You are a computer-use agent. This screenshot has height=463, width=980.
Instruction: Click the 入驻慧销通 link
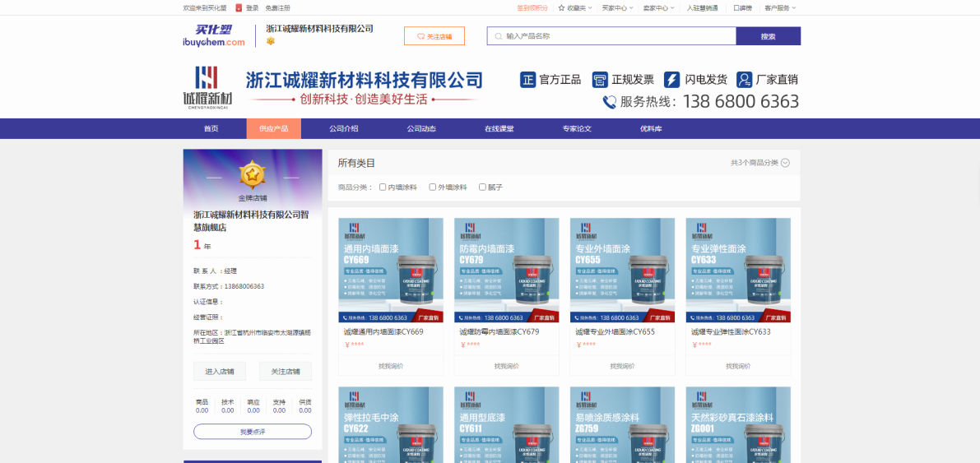(702, 8)
